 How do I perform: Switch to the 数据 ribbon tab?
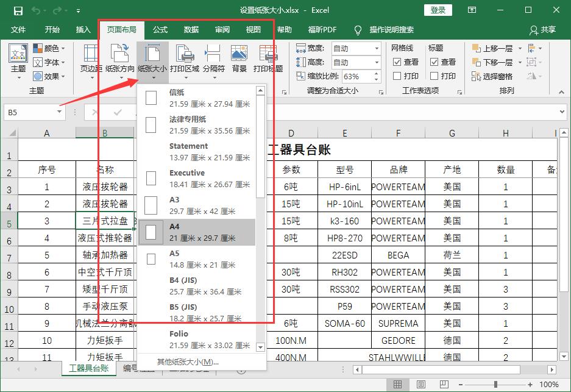(191, 29)
